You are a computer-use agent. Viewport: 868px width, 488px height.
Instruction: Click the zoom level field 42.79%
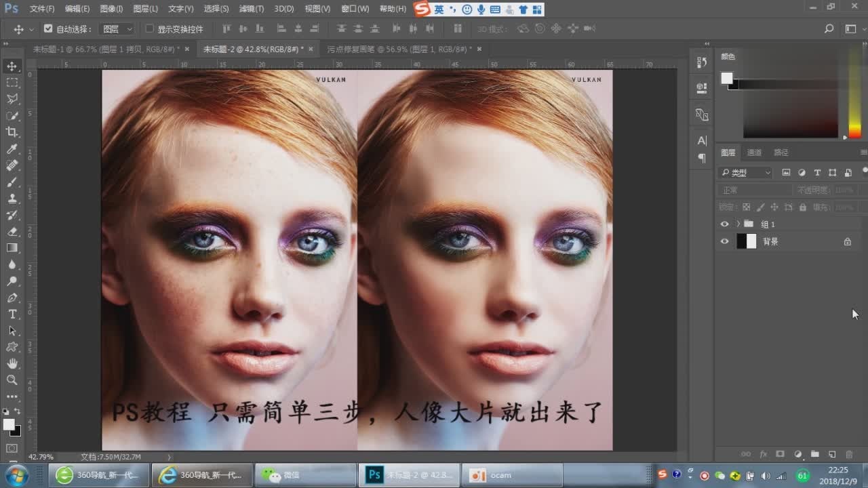pyautogui.click(x=41, y=457)
